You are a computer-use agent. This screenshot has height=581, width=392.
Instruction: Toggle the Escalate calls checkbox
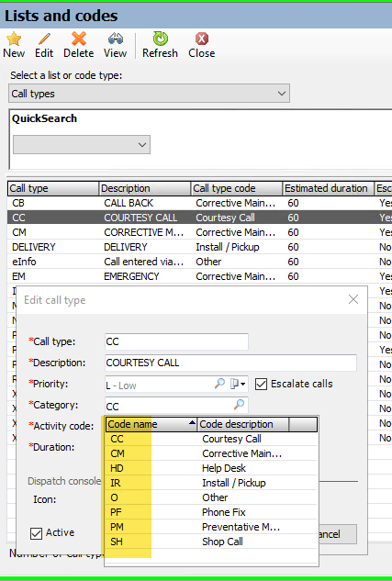pos(262,385)
